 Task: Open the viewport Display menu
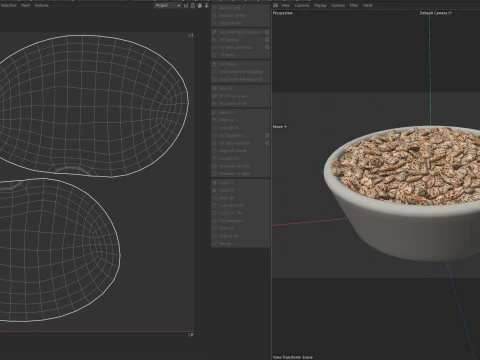pos(320,5)
